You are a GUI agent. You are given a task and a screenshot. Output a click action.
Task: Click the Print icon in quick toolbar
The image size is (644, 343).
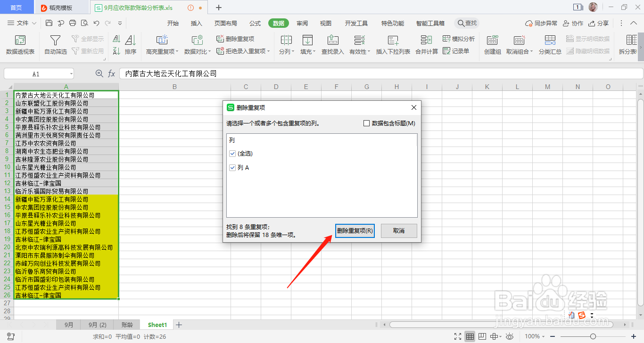[73, 23]
